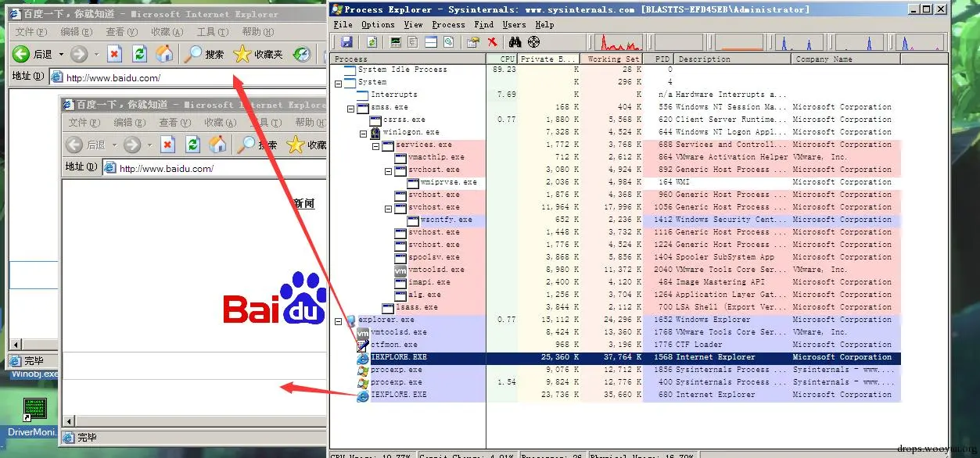Open 查看 menu in the front IE window

click(x=174, y=123)
